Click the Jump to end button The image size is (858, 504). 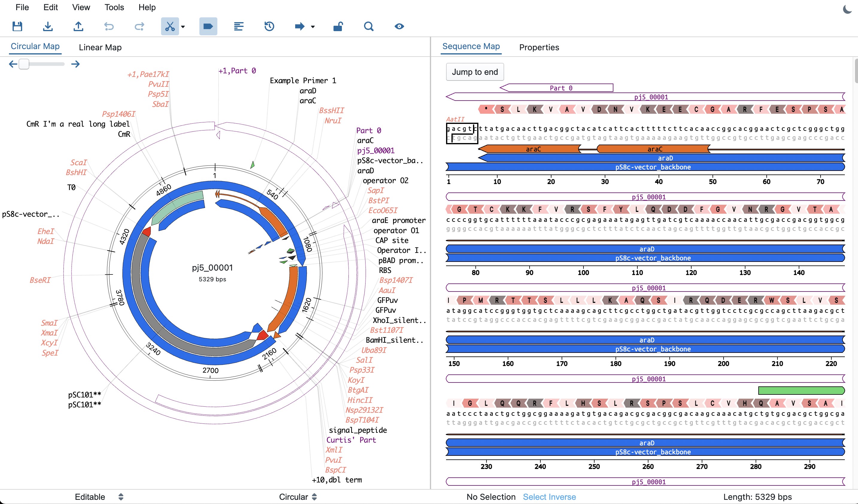tap(475, 72)
